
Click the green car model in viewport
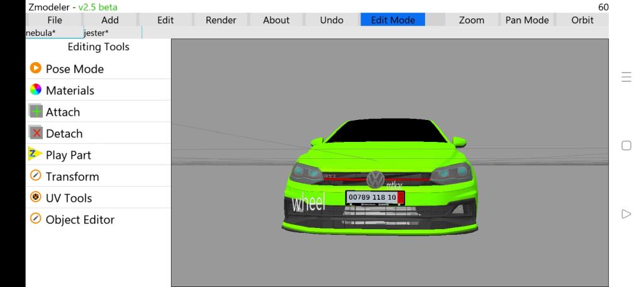tap(380, 176)
